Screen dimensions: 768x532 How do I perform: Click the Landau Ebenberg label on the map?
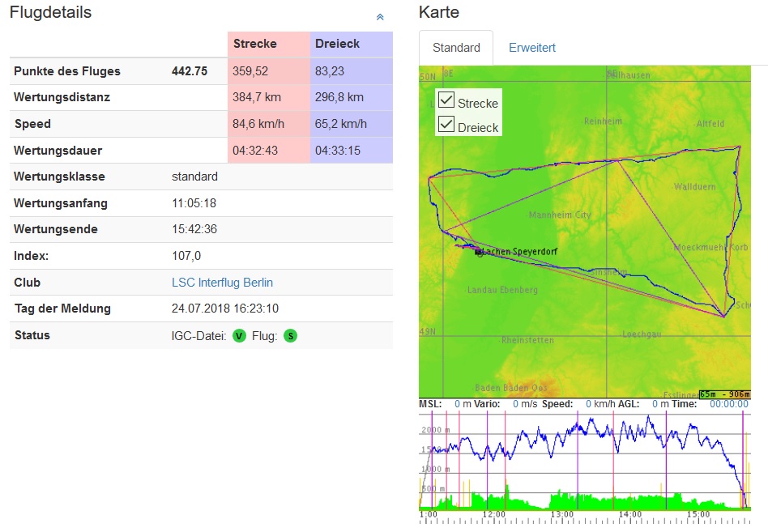502,290
